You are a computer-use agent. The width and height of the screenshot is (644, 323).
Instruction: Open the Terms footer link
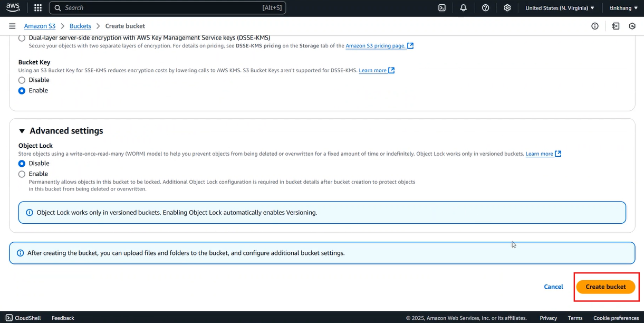click(x=575, y=318)
